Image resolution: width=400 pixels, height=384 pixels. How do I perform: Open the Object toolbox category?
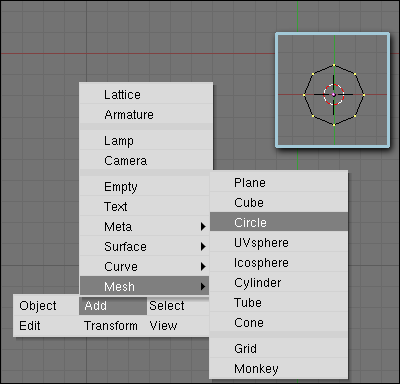pos(46,306)
